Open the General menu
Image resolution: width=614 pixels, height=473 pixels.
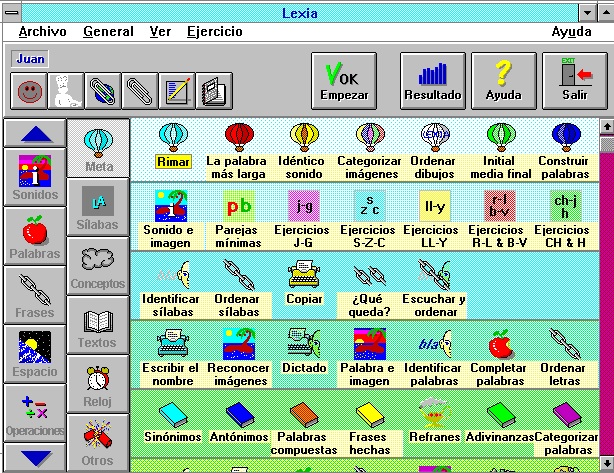(x=108, y=32)
